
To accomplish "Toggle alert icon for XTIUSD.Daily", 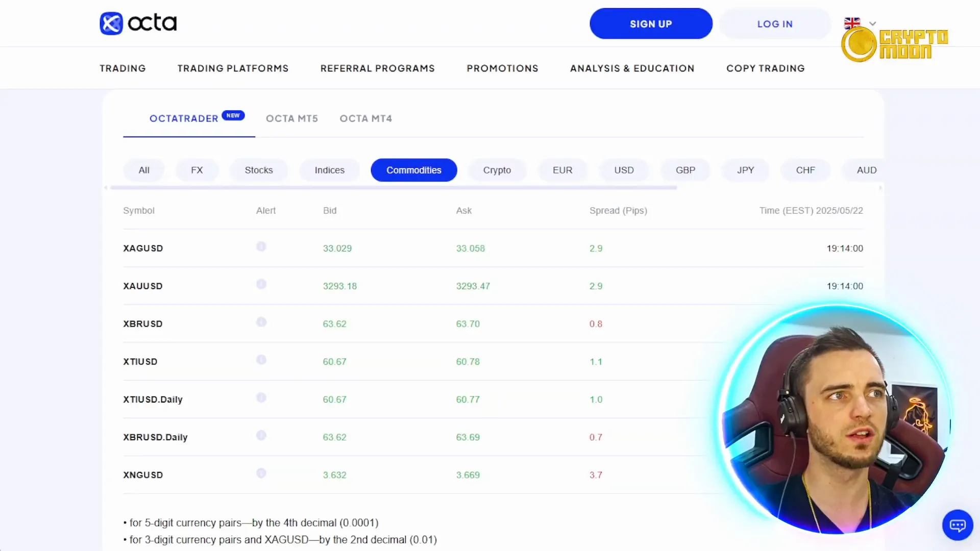I will [x=261, y=397].
